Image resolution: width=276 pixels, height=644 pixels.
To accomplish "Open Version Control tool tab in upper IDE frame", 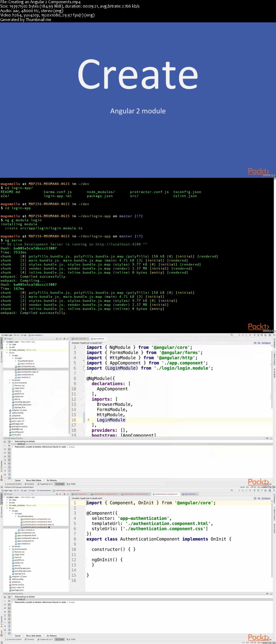I will (x=13, y=484).
